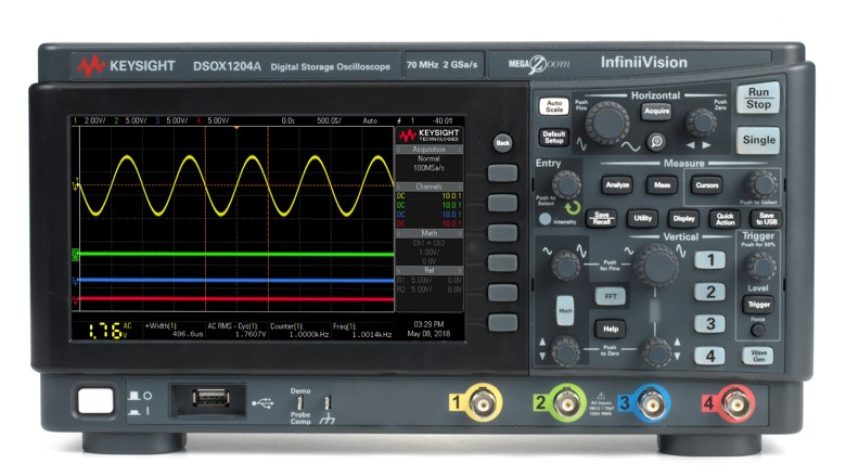Click the Probe Comp terminal
This screenshot has height=476, width=846.
301,402
